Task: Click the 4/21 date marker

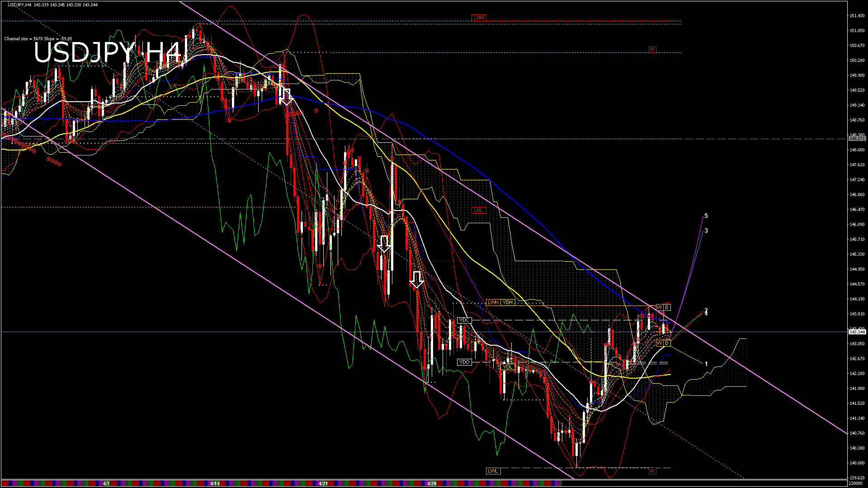Action: [x=323, y=483]
